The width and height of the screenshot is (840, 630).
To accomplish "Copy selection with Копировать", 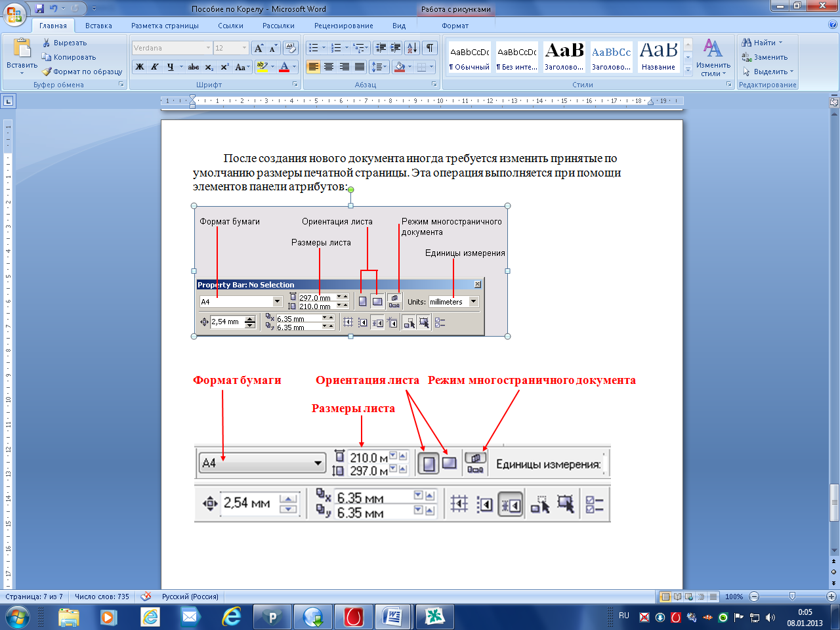I will click(x=68, y=57).
